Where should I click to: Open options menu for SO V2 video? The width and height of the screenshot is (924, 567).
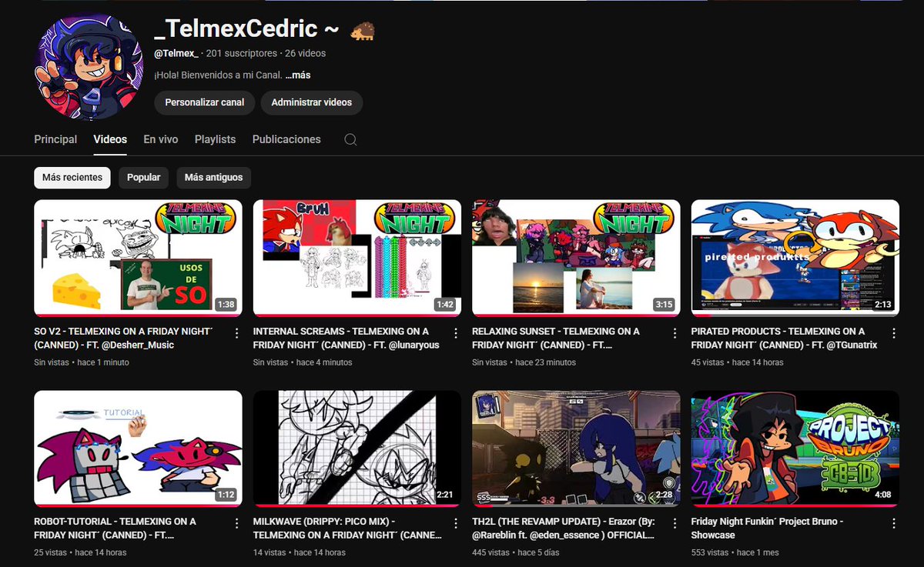pos(237,333)
